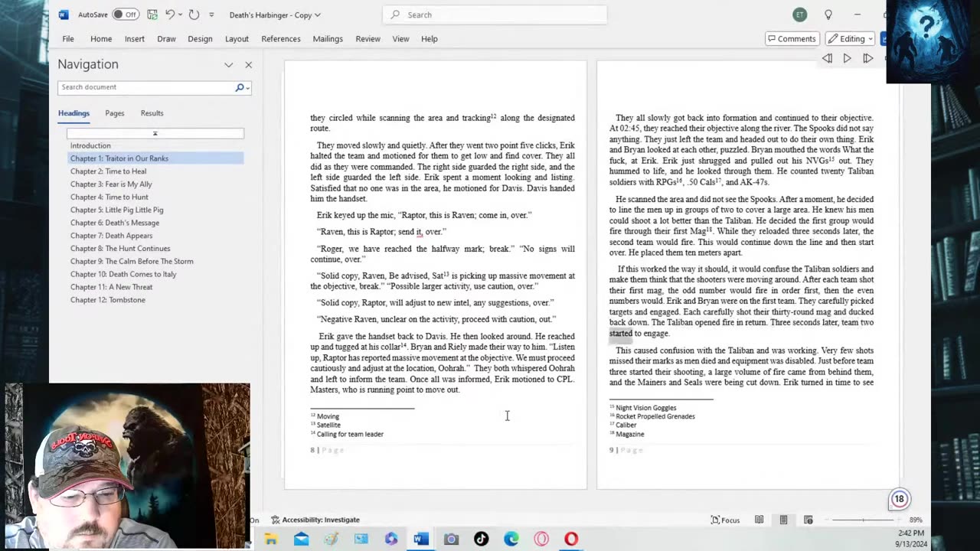The image size is (980, 551).
Task: Click the zoom slider track
Action: pyautogui.click(x=864, y=520)
